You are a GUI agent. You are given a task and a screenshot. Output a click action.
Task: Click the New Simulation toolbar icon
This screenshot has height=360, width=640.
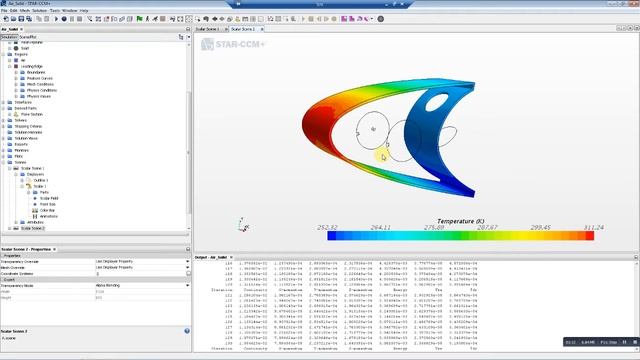coord(6,19)
